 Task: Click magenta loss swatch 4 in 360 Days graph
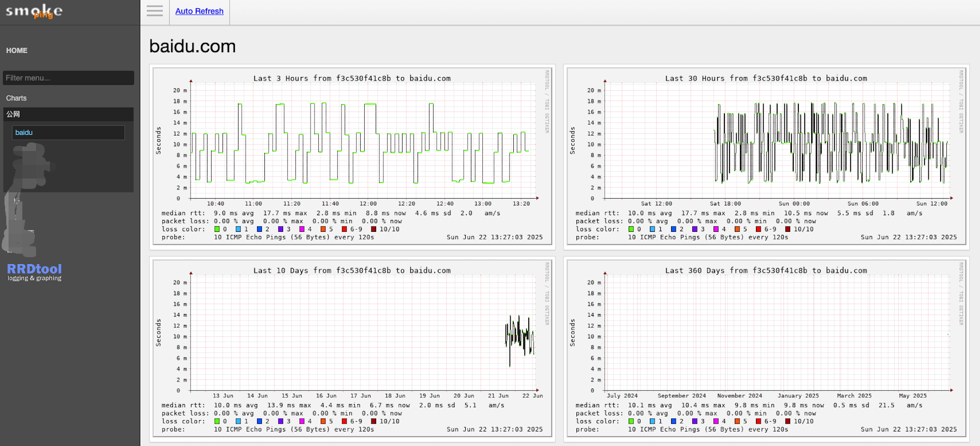click(716, 421)
